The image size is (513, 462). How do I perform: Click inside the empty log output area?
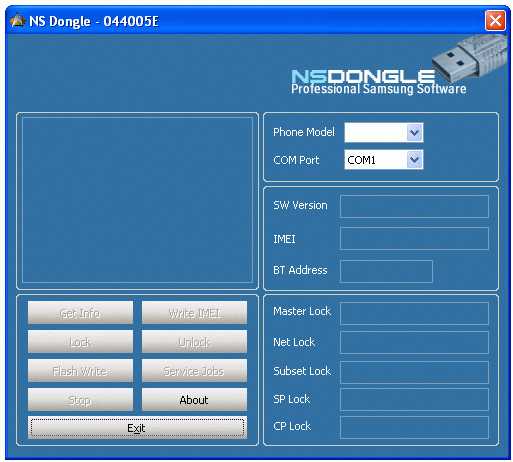click(137, 200)
